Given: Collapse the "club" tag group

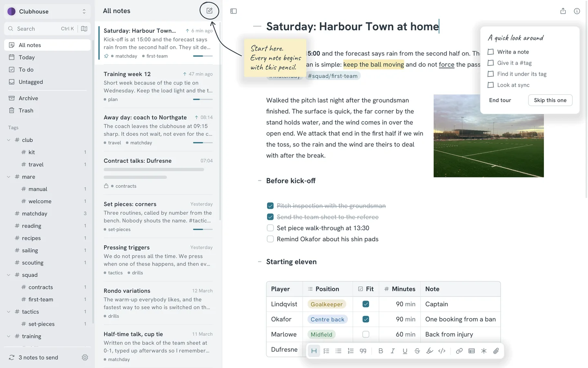Looking at the screenshot, I should tap(9, 140).
